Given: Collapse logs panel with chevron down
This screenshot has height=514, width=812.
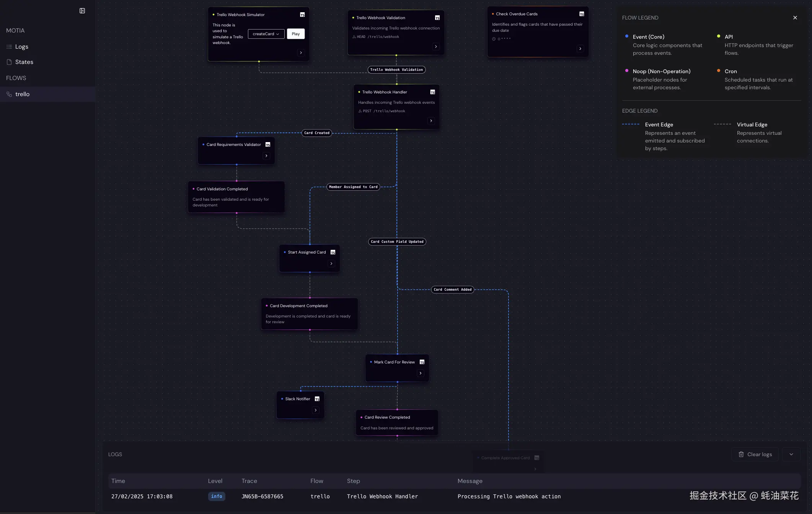Looking at the screenshot, I should pyautogui.click(x=791, y=454).
